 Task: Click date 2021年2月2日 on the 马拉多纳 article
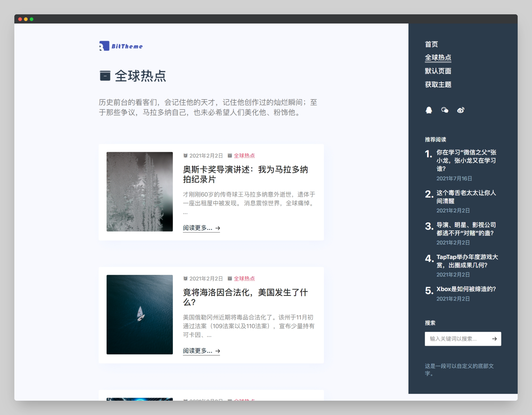tap(206, 156)
